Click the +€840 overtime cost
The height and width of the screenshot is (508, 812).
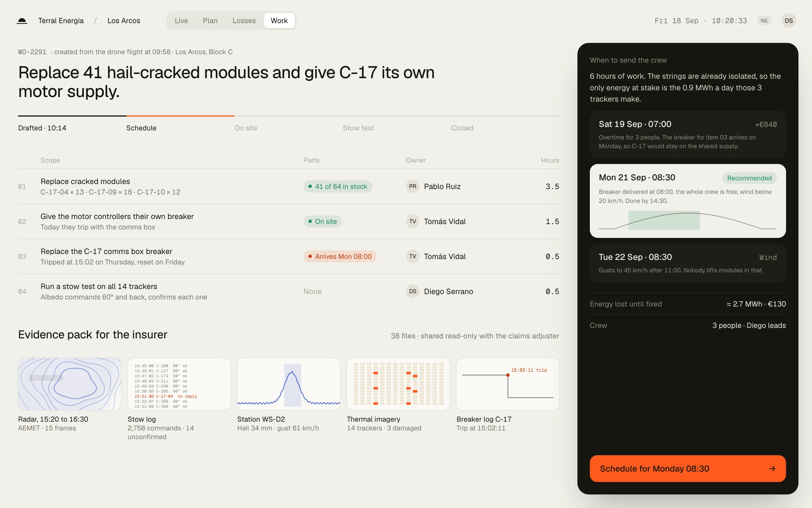click(x=765, y=125)
